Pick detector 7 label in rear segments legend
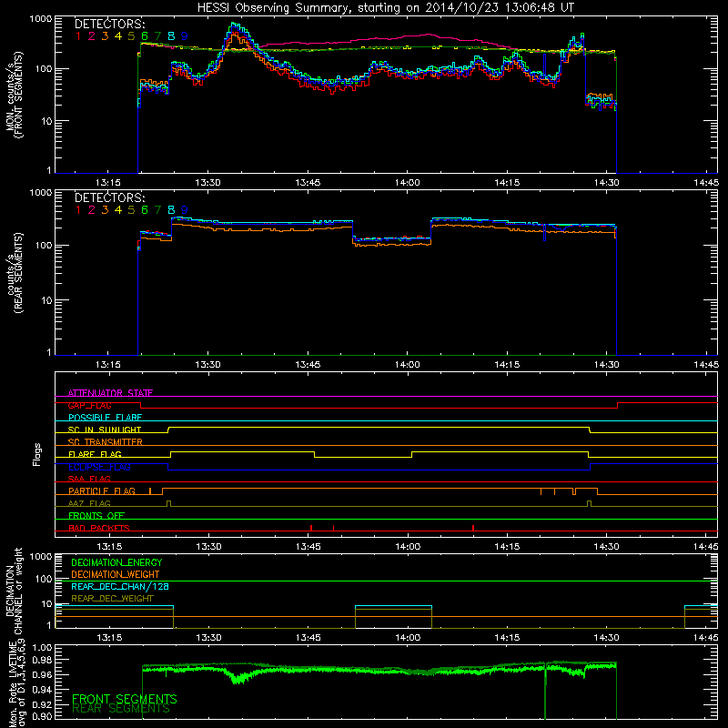This screenshot has height=728, width=728. click(157, 210)
